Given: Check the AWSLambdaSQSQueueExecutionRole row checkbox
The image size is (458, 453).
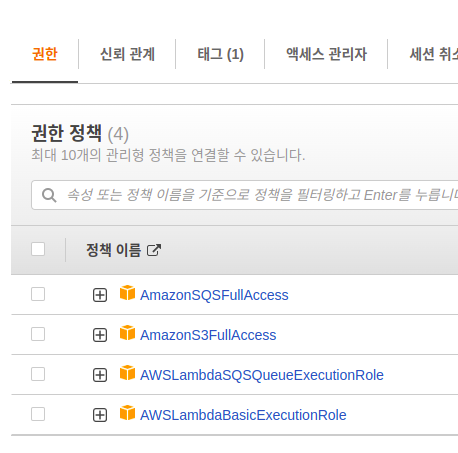Looking at the screenshot, I should point(38,374).
